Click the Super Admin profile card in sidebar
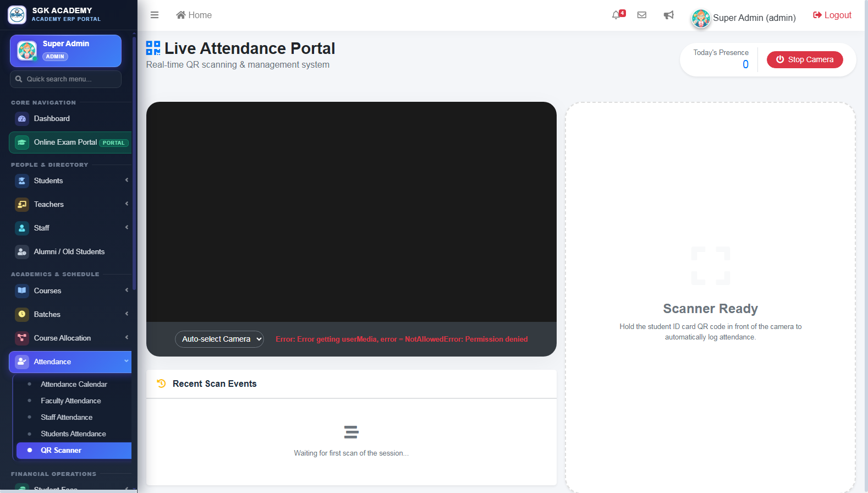868x493 pixels. tap(65, 51)
